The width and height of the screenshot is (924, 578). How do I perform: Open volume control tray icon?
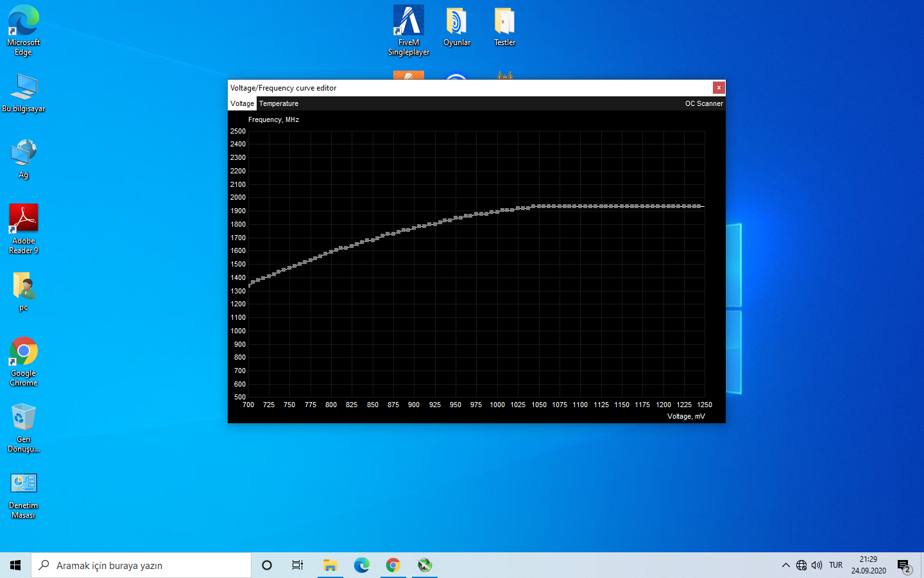817,565
